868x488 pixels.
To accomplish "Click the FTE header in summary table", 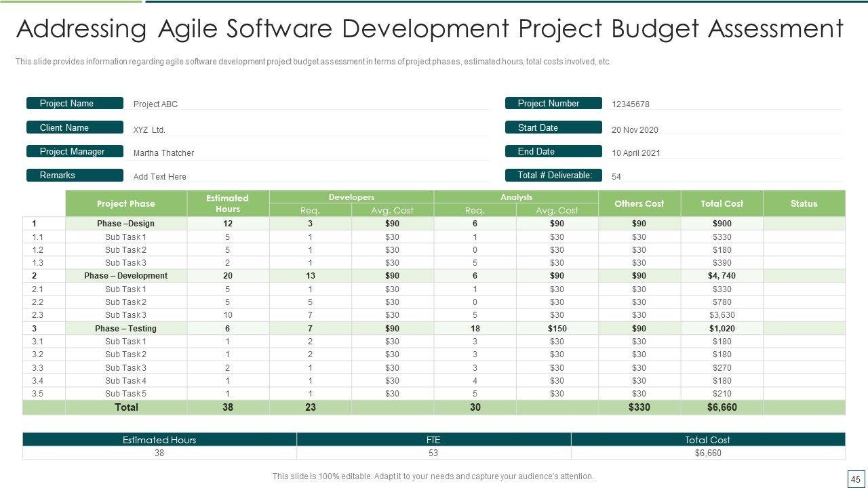I will [x=433, y=440].
